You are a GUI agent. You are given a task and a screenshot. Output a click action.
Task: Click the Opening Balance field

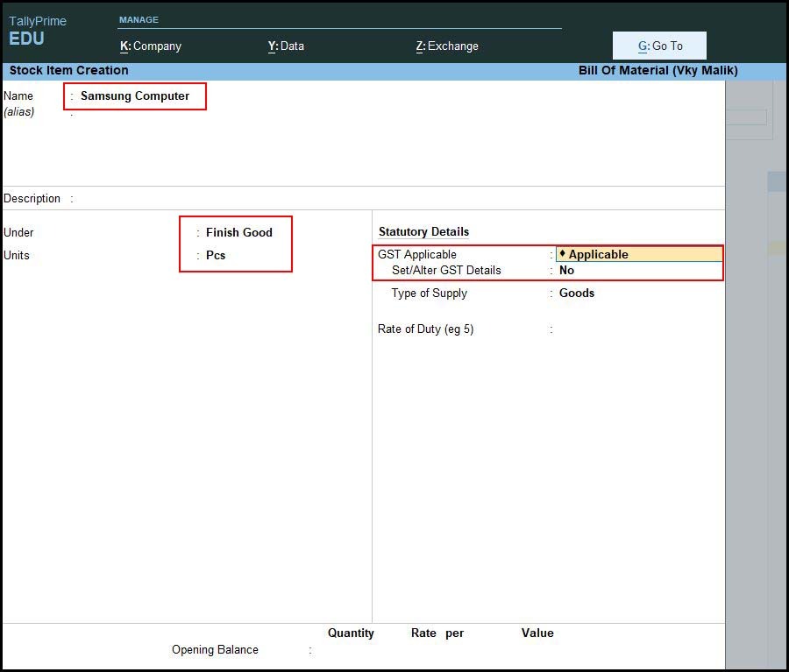click(333, 649)
